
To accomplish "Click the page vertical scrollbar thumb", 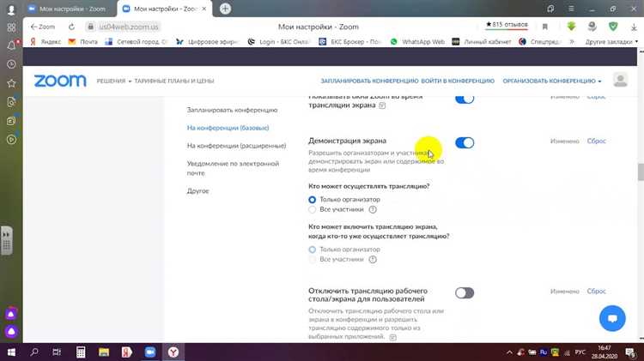I will pos(641,171).
